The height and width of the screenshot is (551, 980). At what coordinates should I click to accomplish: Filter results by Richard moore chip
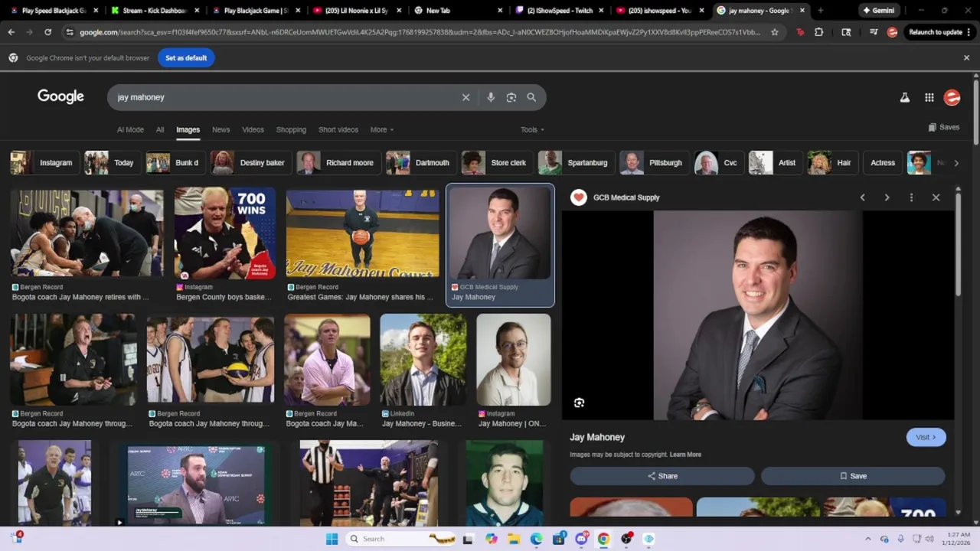pos(337,162)
